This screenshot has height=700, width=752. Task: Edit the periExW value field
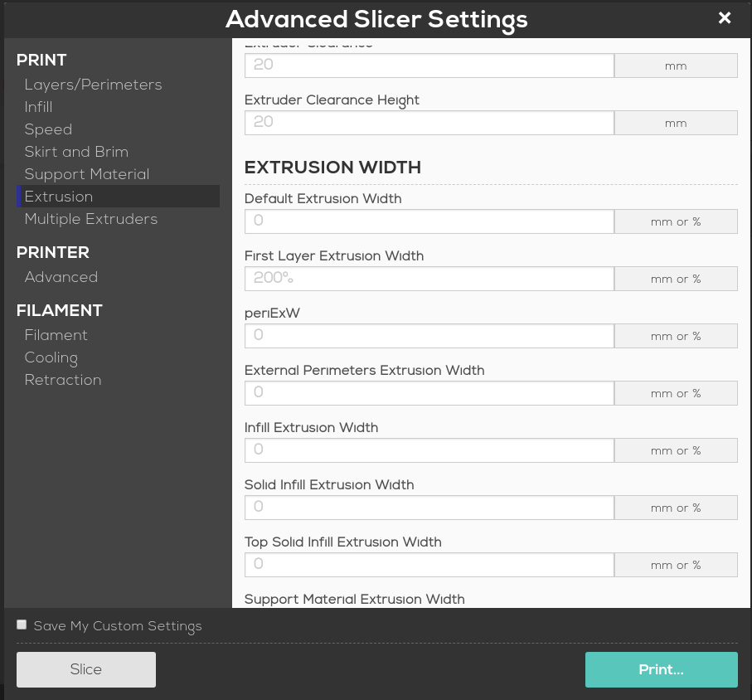tap(429, 336)
